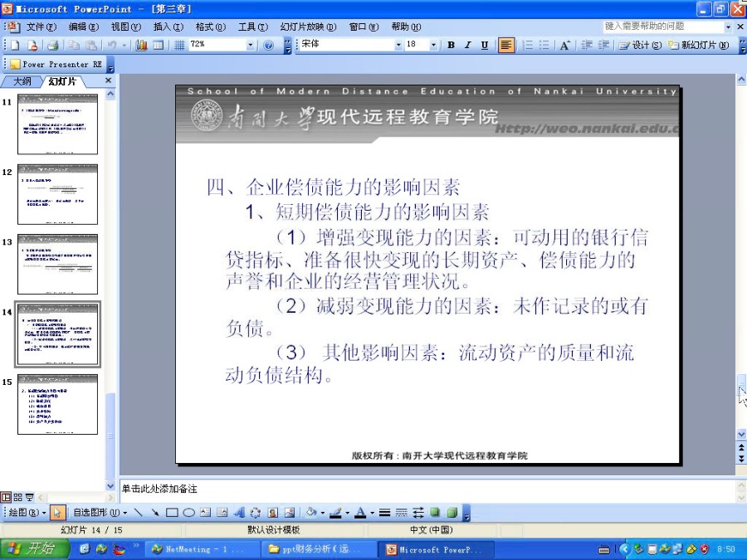Increase font size with the large A icon
The width and height of the screenshot is (747, 560).
564,46
